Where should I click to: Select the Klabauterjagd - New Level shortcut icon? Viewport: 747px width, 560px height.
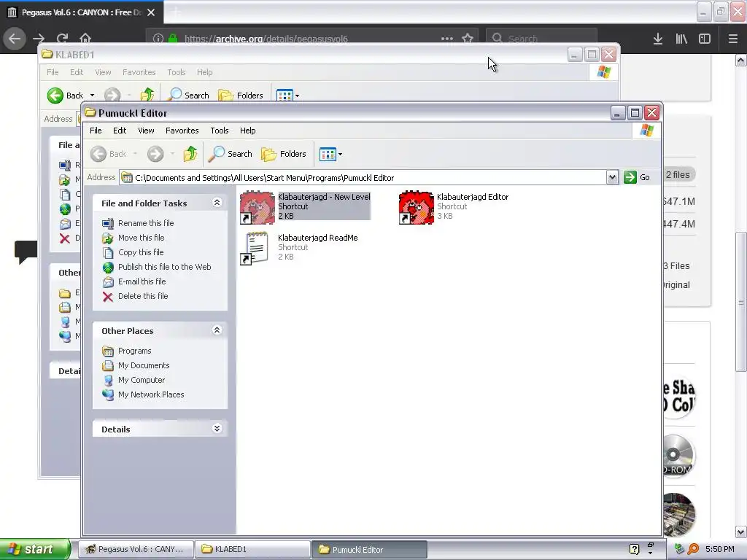tap(258, 208)
